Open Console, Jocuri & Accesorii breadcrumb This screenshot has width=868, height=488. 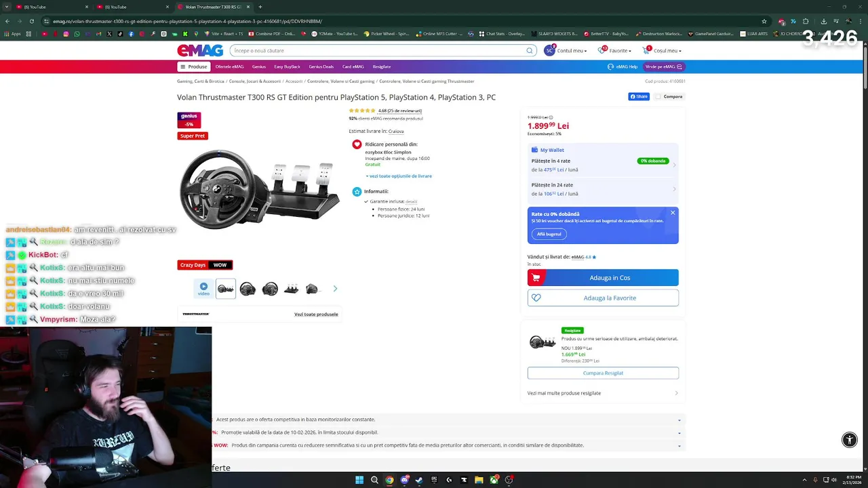pos(255,81)
